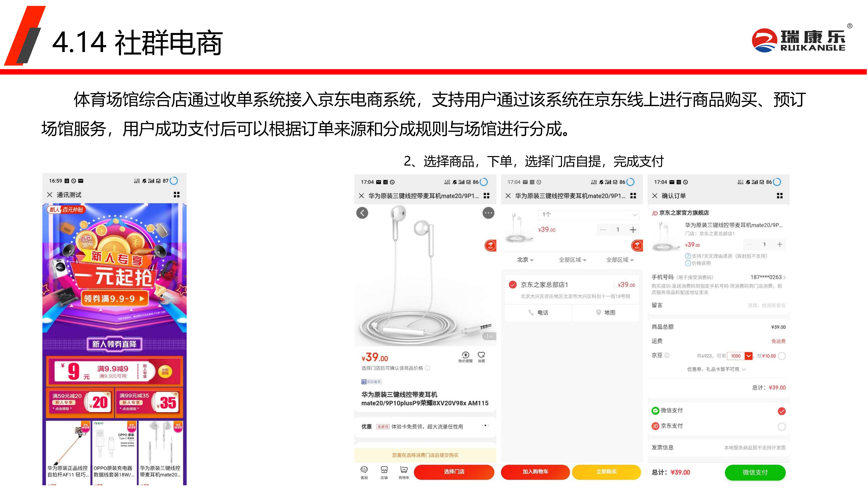Tap the 立即领取 coupon claim button

pos(165,371)
